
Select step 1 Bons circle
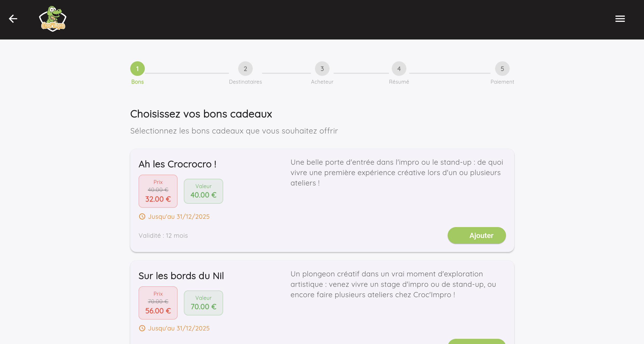click(138, 69)
